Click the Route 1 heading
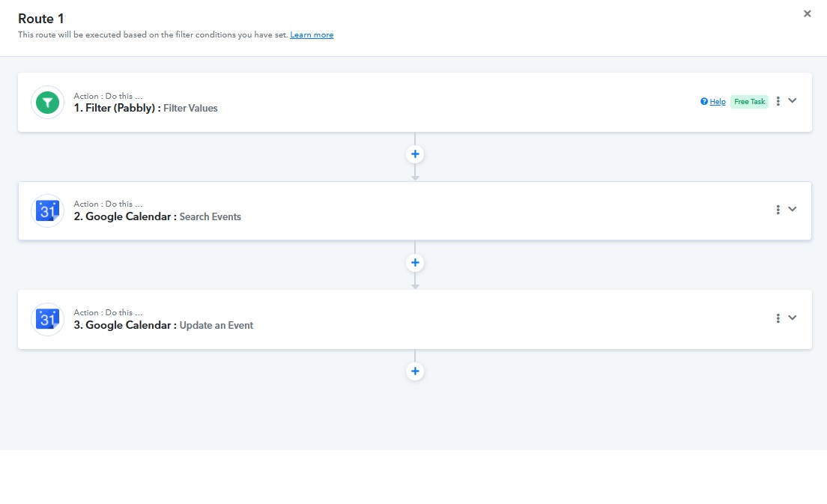Viewport: 827px width, 504px height. tap(41, 18)
